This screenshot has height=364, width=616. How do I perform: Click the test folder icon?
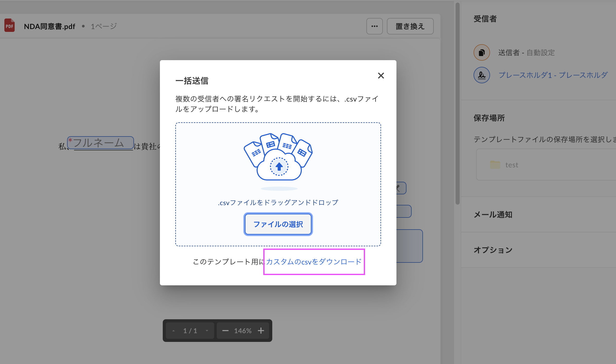(495, 165)
